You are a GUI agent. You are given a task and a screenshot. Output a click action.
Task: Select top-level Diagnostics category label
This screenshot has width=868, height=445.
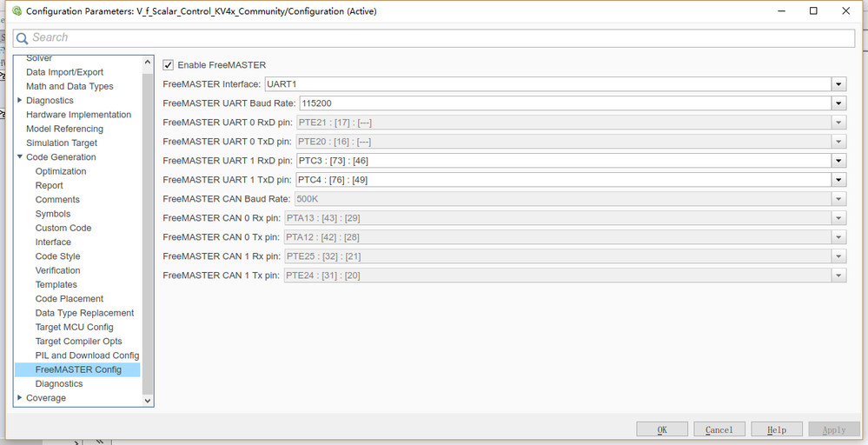(x=50, y=100)
